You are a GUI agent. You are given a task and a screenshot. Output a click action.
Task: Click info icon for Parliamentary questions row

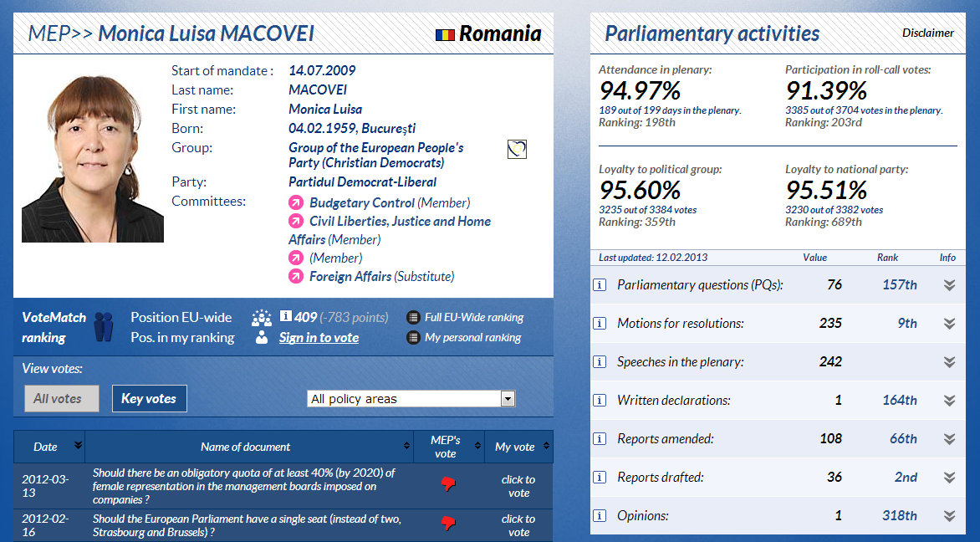(600, 284)
